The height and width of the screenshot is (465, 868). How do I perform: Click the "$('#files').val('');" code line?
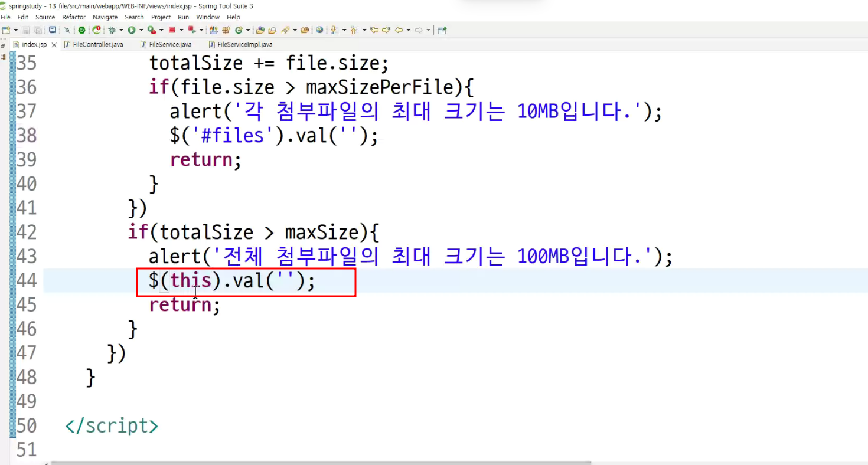tap(274, 136)
